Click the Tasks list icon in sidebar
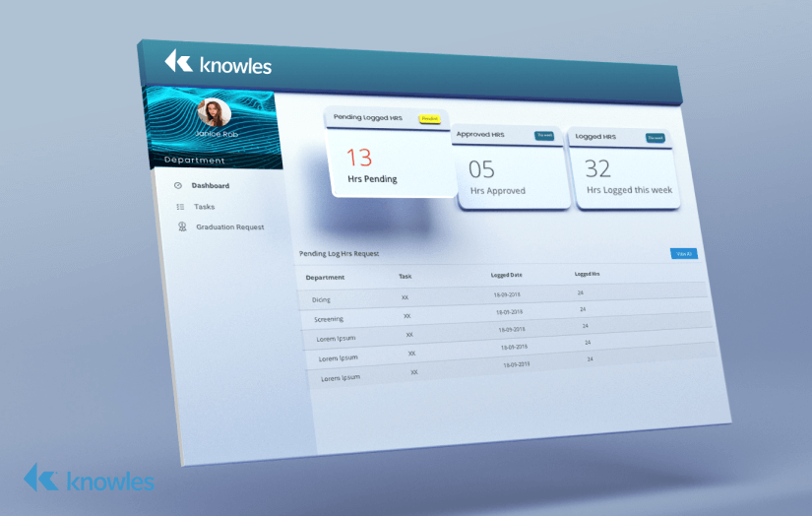The height and width of the screenshot is (517, 812). (x=180, y=207)
